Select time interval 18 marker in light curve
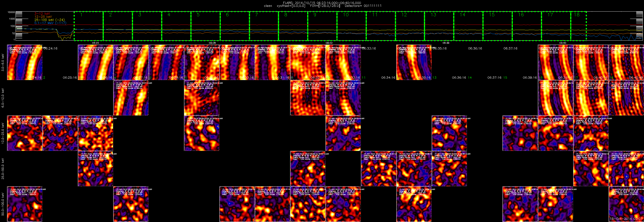The height and width of the screenshot is (222, 644). (577, 15)
